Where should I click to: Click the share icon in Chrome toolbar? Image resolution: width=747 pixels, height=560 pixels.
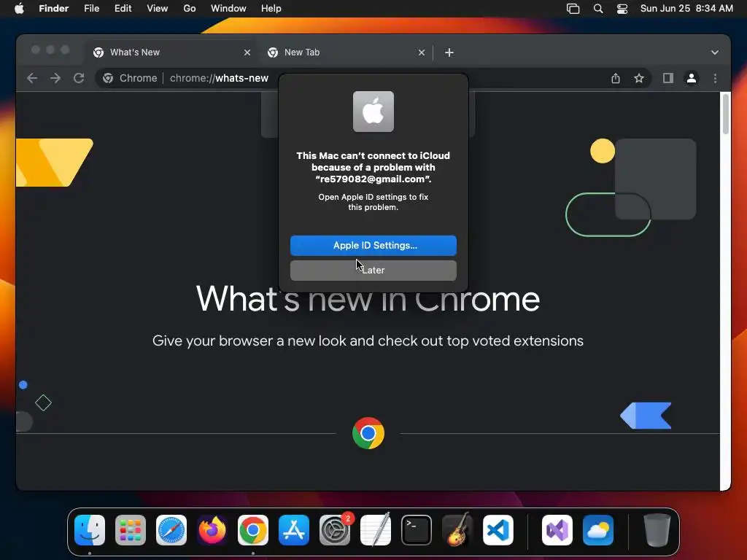point(616,78)
